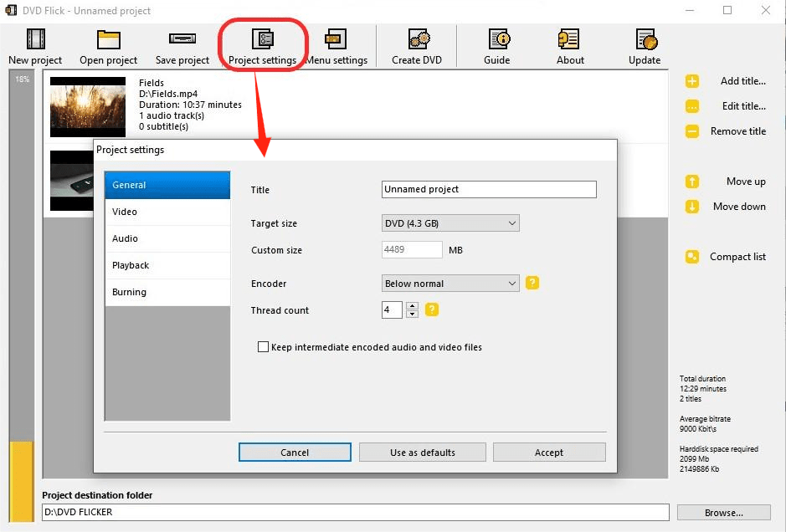Click the Save project icon
The width and height of the screenshot is (786, 532).
(182, 39)
